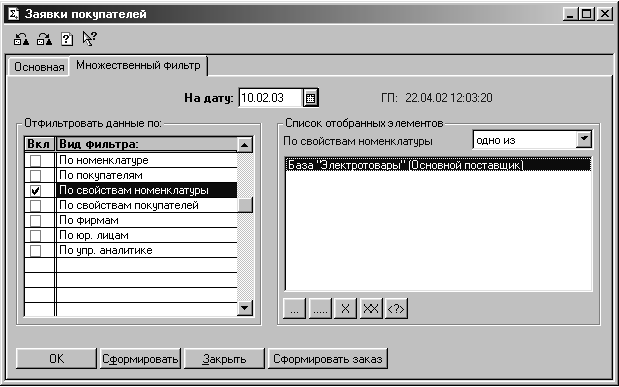Tick the По свойствам покупателей checkbox
The width and height of the screenshot is (619, 387).
pos(36,205)
